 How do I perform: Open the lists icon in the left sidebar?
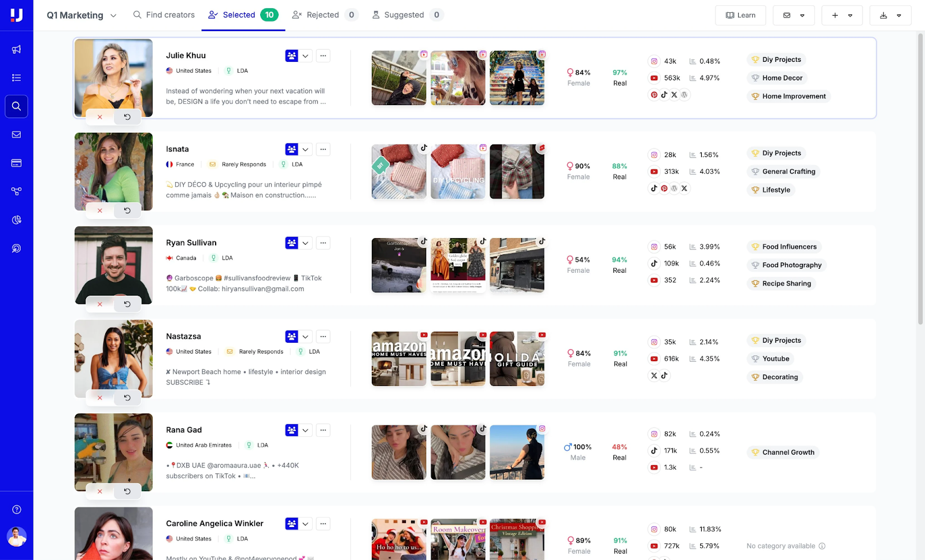coord(16,77)
